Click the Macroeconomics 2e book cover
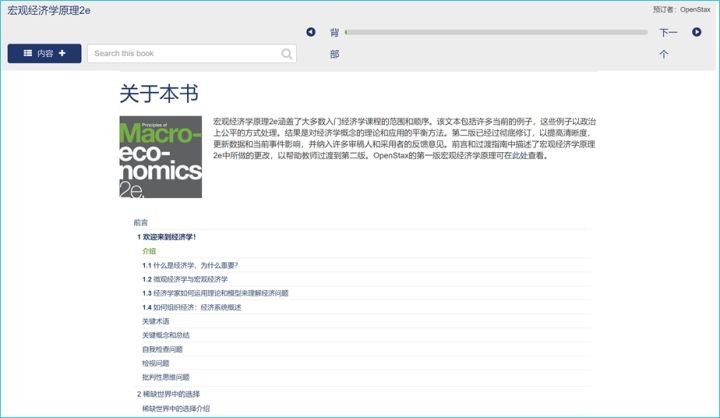Image resolution: width=720 pixels, height=418 pixels. pyautogui.click(x=160, y=157)
